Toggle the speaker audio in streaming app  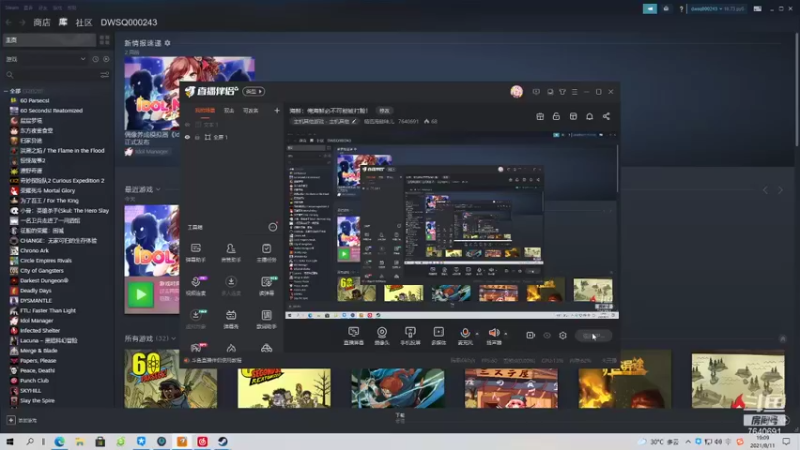494,336
